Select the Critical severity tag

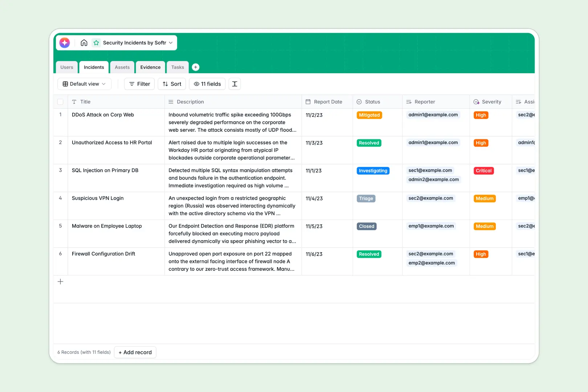tap(484, 171)
